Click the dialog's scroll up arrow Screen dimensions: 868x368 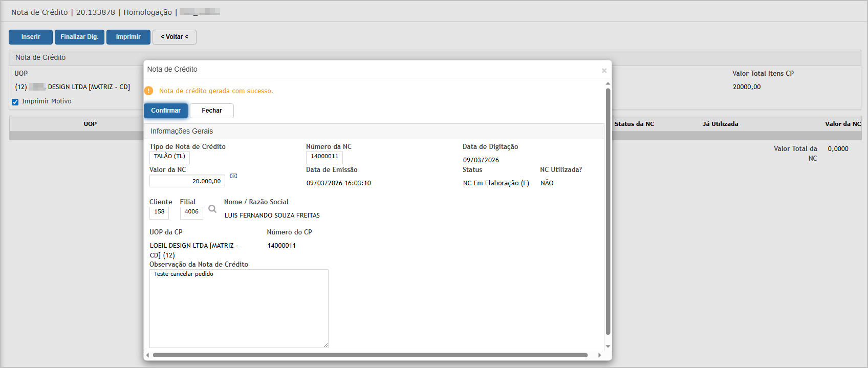pyautogui.click(x=608, y=83)
